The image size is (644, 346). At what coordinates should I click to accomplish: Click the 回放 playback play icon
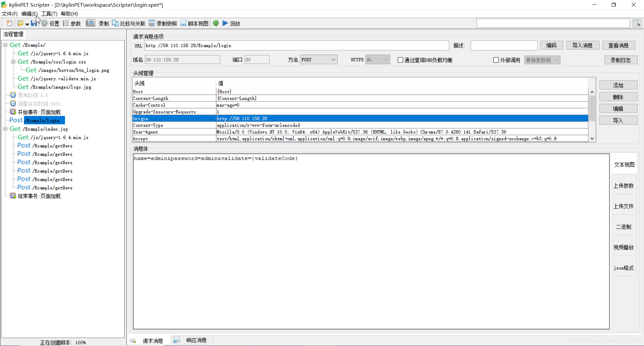(x=225, y=23)
